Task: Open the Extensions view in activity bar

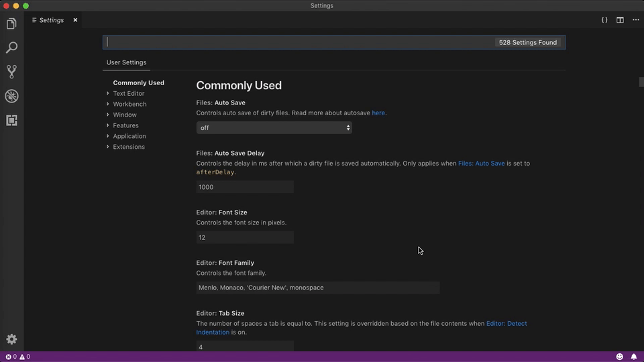Action: [11, 120]
